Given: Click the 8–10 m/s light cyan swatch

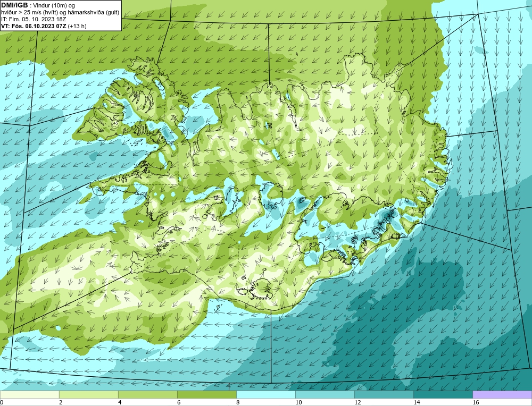Looking at the screenshot, I should (x=265, y=394).
